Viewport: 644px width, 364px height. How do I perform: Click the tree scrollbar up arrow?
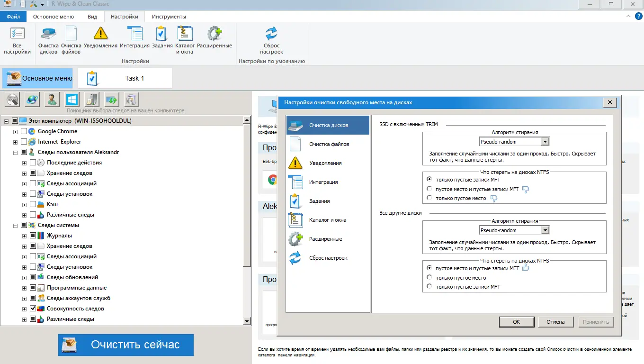247,119
